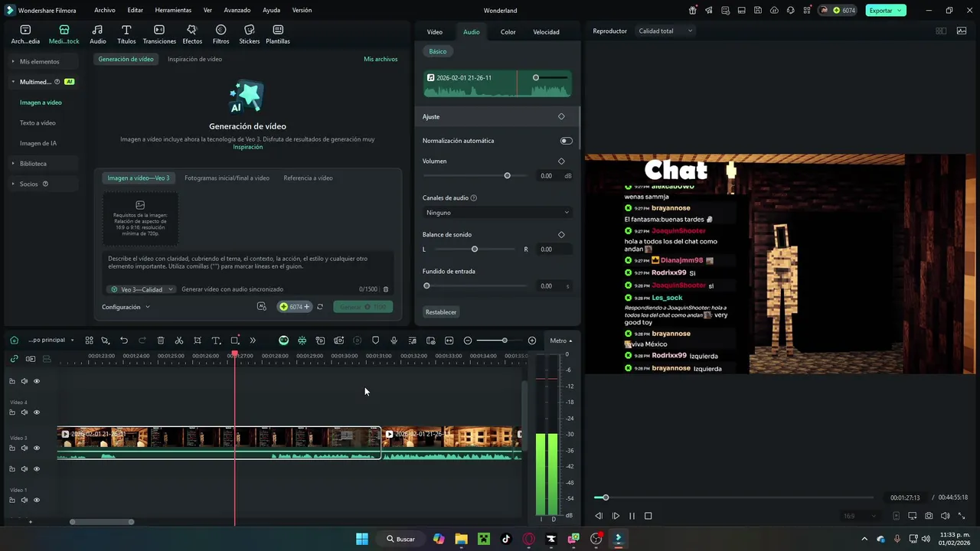Open the Exportar dropdown arrow

[x=900, y=11]
